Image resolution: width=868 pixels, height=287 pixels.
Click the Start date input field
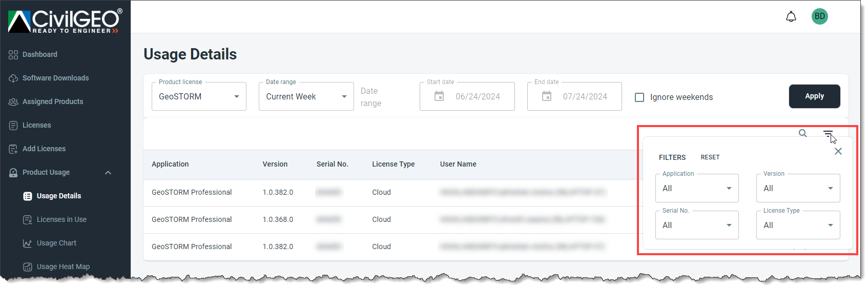(x=478, y=96)
